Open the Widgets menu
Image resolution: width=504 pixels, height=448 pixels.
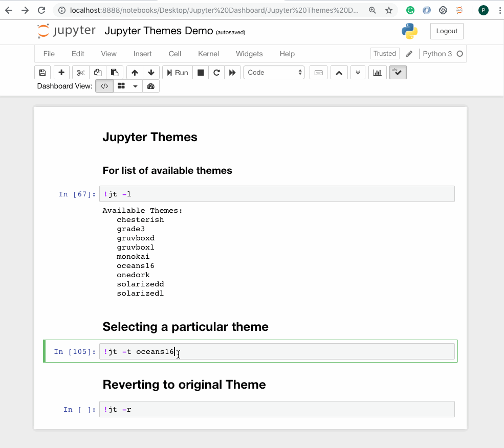(249, 54)
